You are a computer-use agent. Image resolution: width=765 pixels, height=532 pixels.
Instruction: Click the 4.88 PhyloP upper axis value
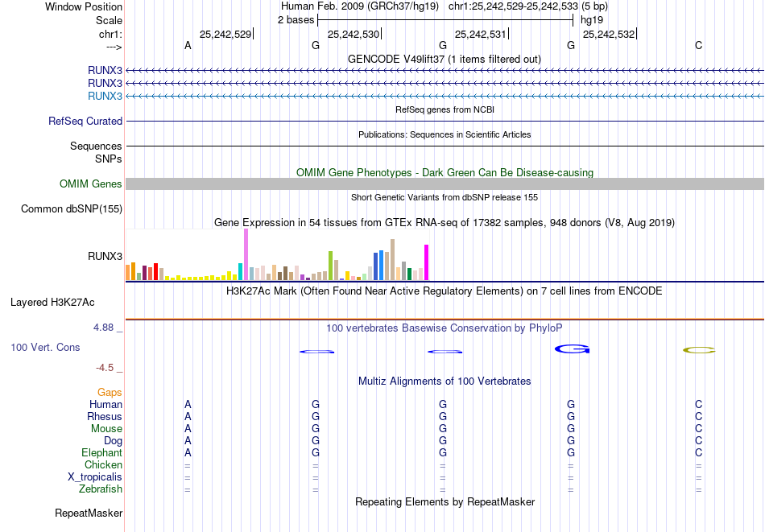103,328
